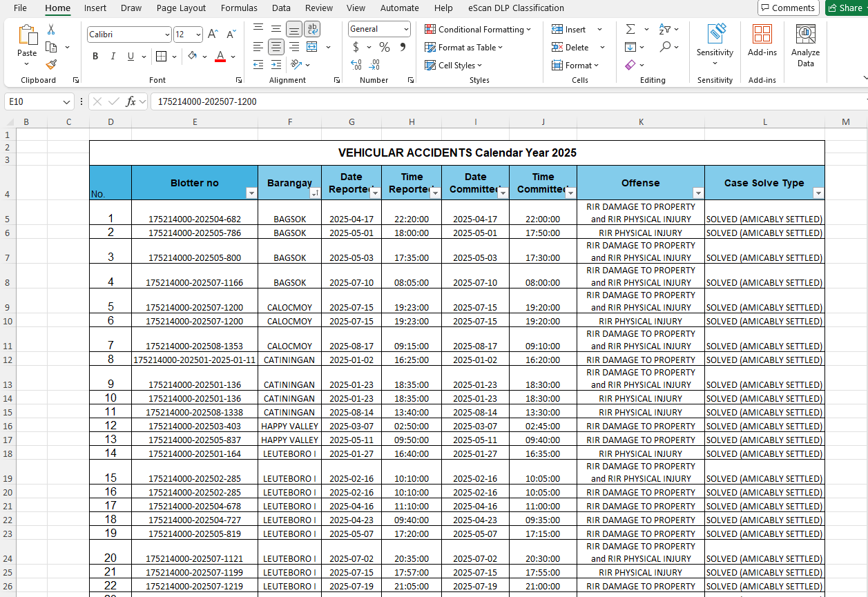Open Sort & Filter icon
Screen dimensions: 868x597
[664, 29]
